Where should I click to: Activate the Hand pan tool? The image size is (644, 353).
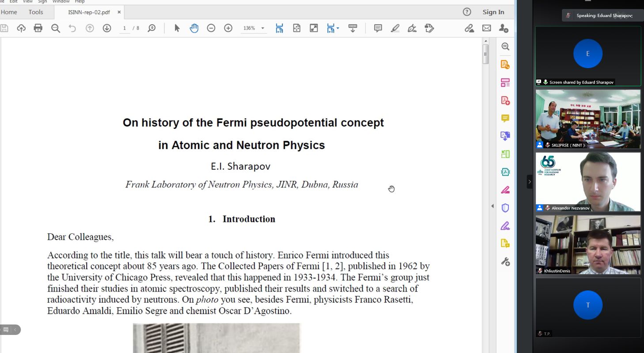click(x=194, y=28)
